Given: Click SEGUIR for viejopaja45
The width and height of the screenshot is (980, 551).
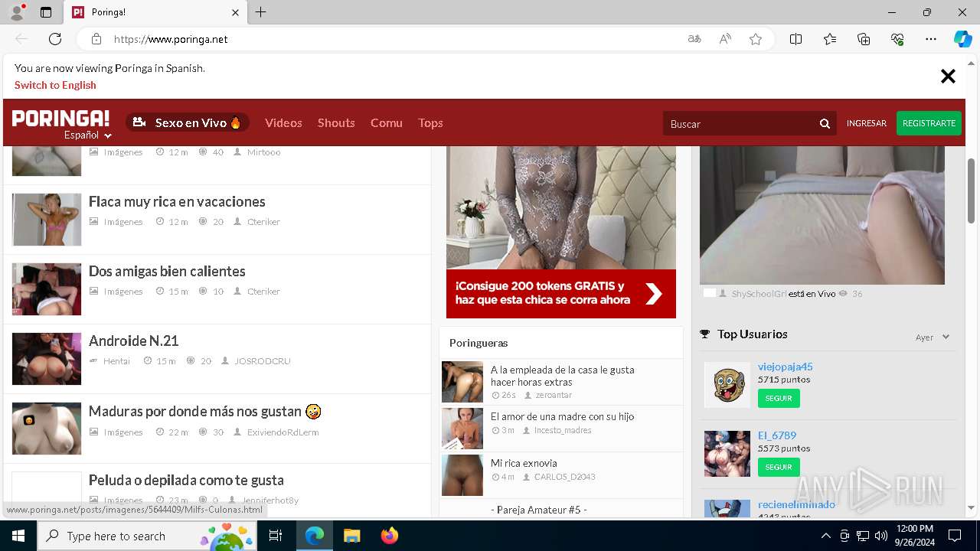Looking at the screenshot, I should [x=779, y=398].
